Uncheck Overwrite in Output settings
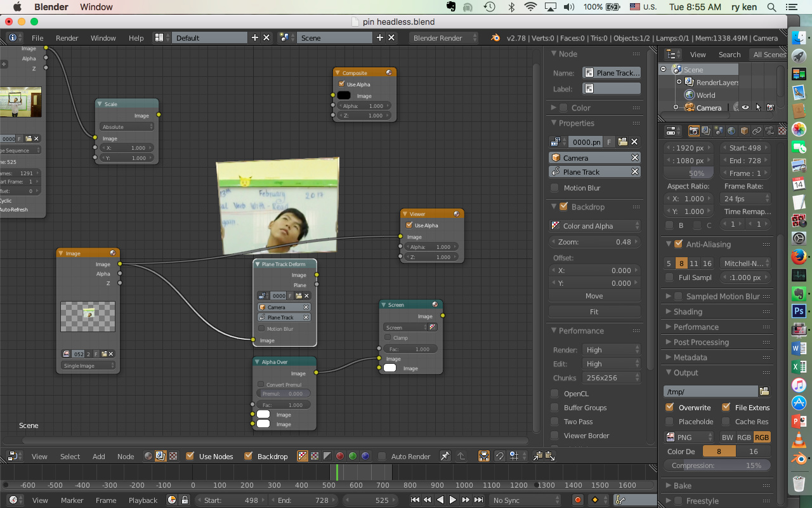This screenshot has width=812, height=508. (670, 407)
